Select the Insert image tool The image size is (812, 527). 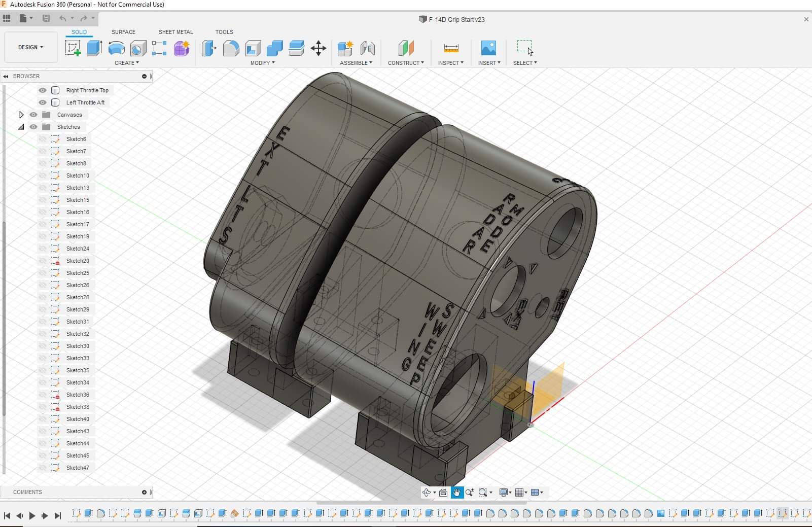click(488, 48)
